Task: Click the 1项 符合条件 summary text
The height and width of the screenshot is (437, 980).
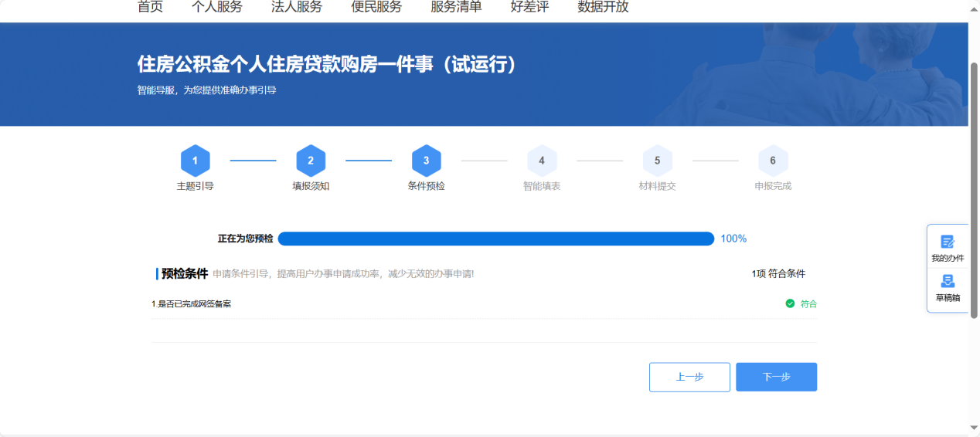Action: pos(778,273)
